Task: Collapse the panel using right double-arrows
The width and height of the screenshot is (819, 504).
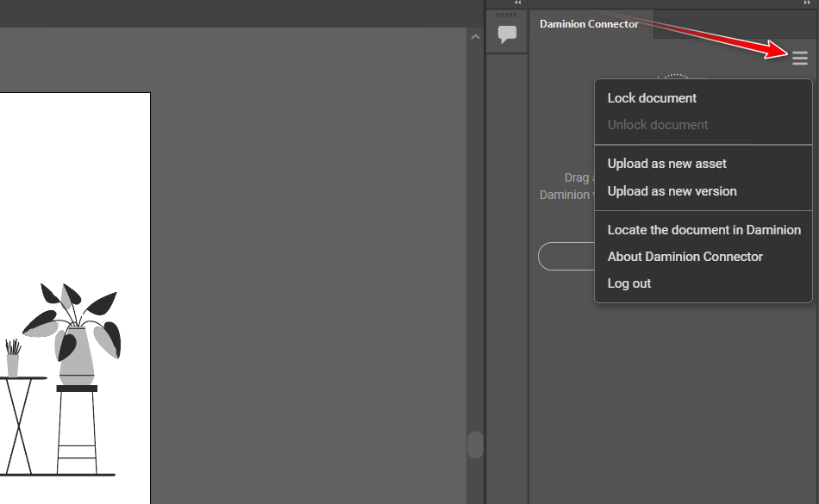Action: [x=807, y=3]
